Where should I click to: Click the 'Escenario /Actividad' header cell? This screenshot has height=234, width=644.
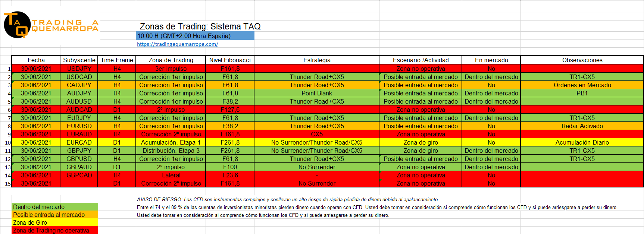421,60
